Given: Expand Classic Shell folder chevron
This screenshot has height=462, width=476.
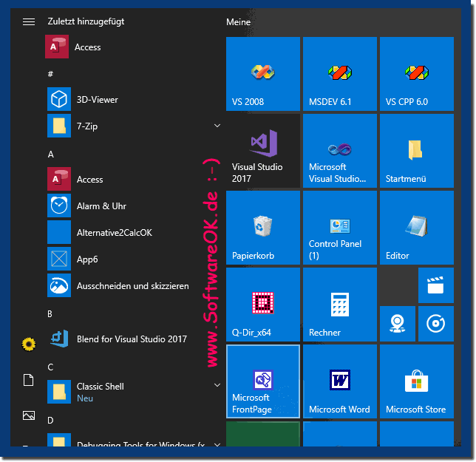Looking at the screenshot, I should 217,385.
